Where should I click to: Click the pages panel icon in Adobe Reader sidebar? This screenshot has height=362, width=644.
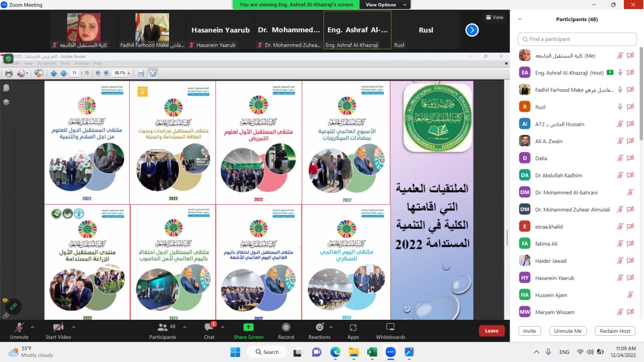(x=6, y=88)
